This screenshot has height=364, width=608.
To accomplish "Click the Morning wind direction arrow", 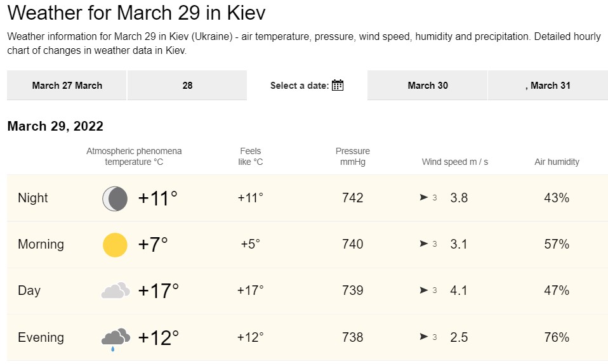I will [423, 244].
